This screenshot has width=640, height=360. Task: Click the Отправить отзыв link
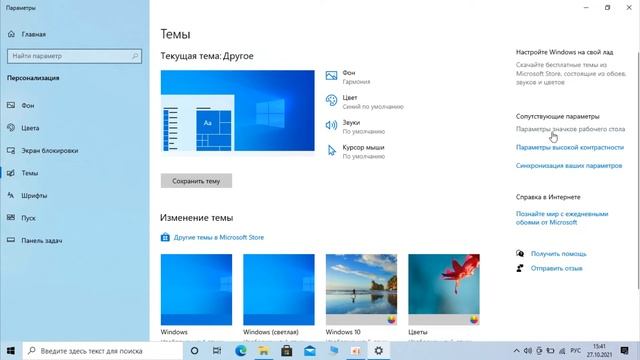pos(556,268)
